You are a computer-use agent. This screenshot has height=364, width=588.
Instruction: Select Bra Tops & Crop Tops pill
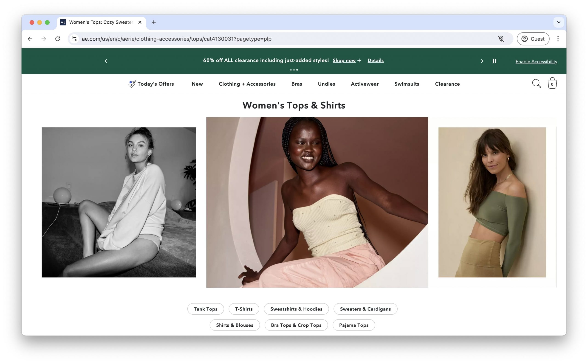point(296,325)
